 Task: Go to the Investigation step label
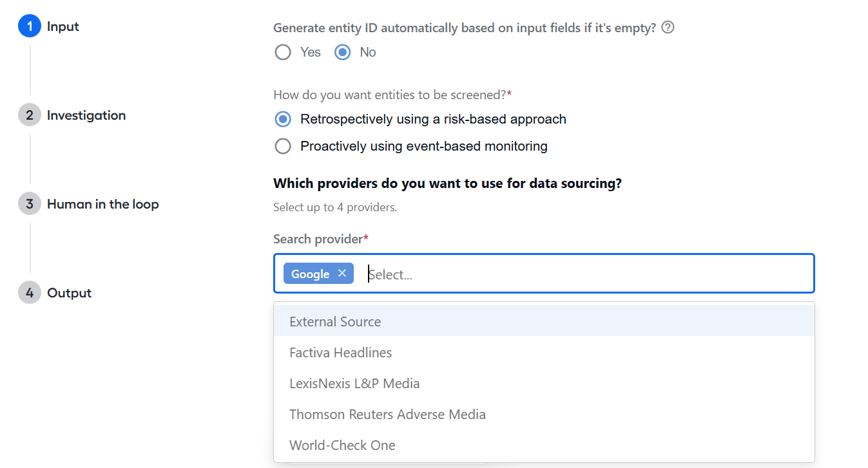86,115
